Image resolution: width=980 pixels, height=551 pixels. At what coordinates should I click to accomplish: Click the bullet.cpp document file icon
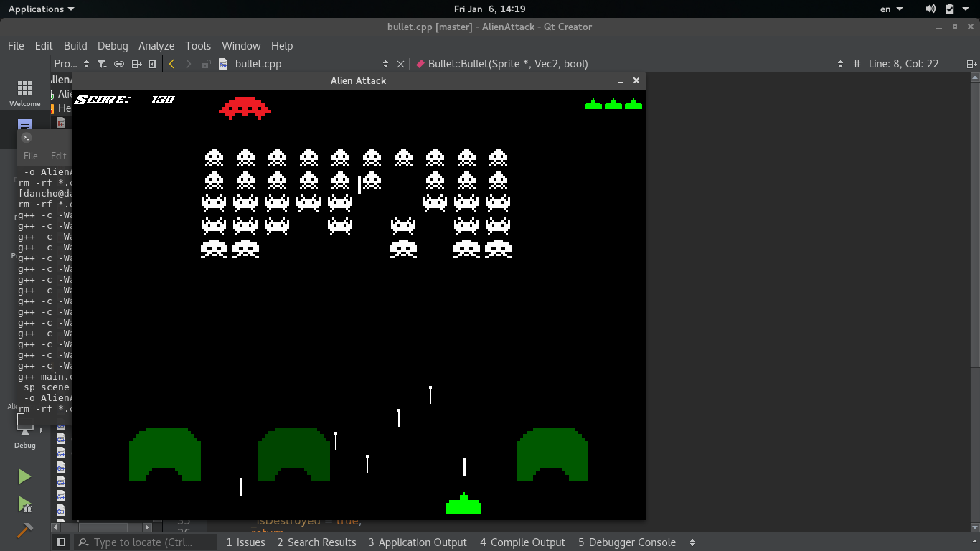223,64
